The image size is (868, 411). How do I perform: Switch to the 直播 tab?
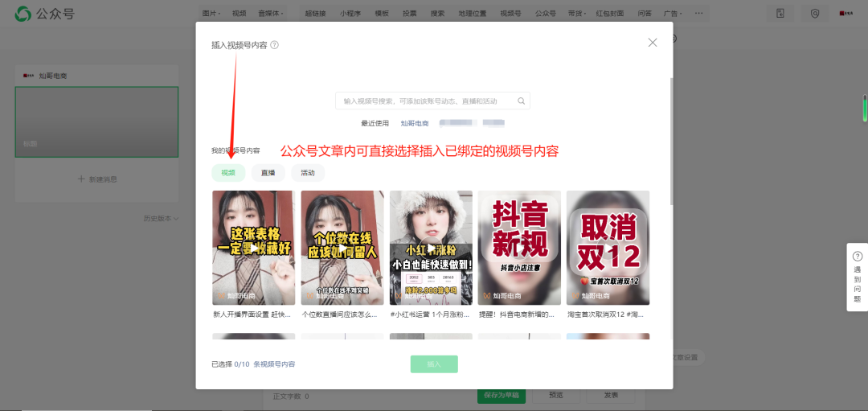tap(268, 173)
